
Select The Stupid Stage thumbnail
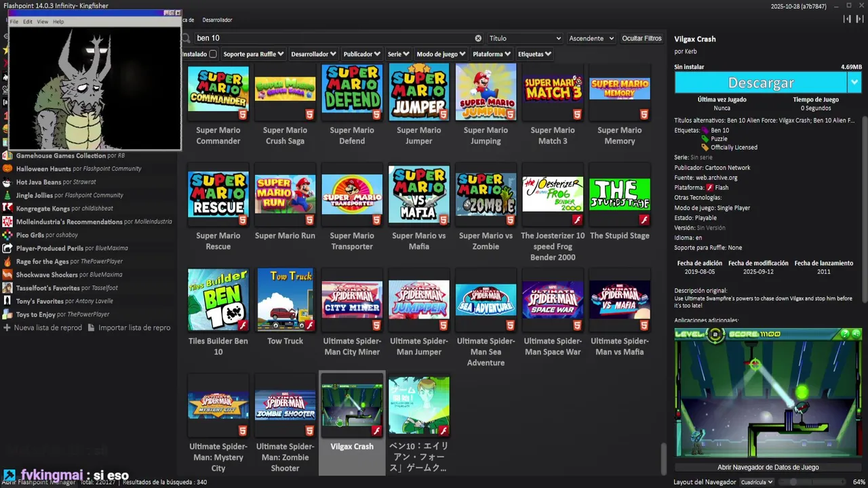pos(620,195)
